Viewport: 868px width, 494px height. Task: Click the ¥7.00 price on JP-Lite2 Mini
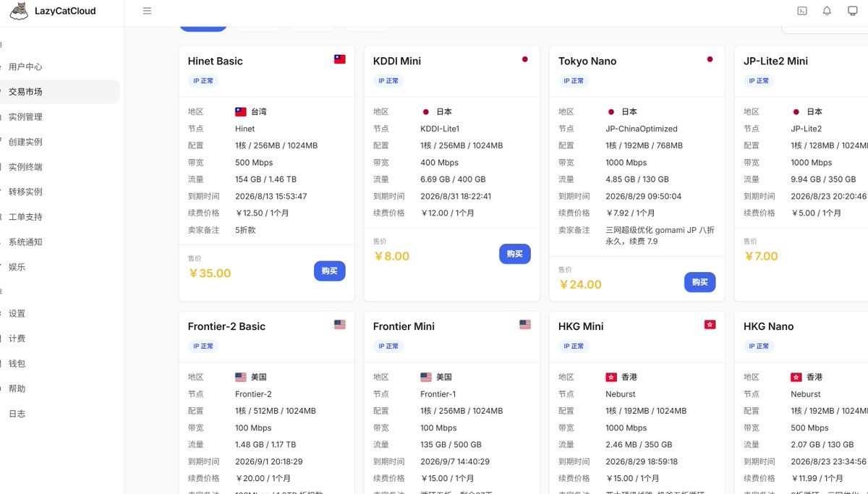pyautogui.click(x=761, y=256)
